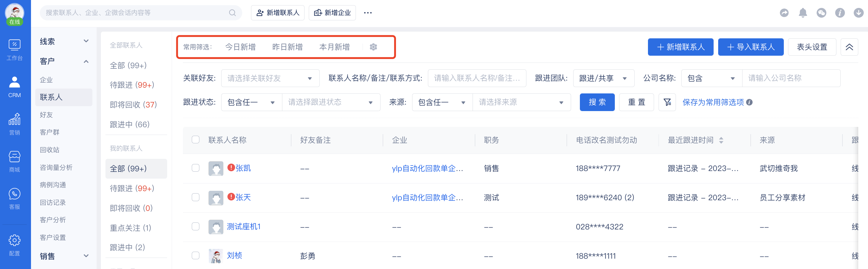Click the warning icon next to 张天
Screen dimensions: 868x269
point(231,197)
